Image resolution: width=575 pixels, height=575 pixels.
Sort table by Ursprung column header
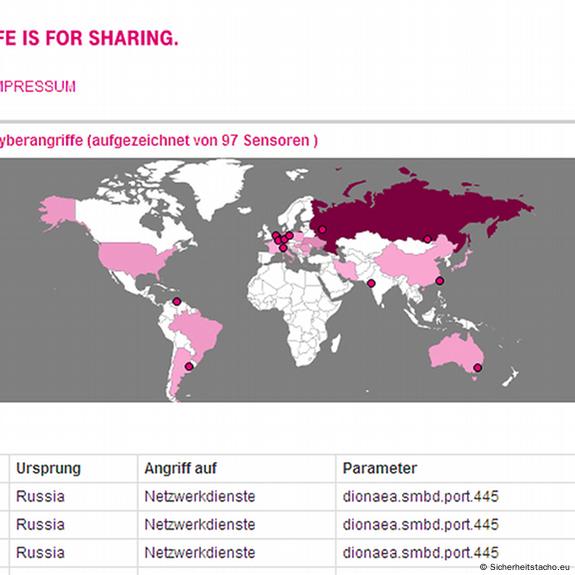48,468
